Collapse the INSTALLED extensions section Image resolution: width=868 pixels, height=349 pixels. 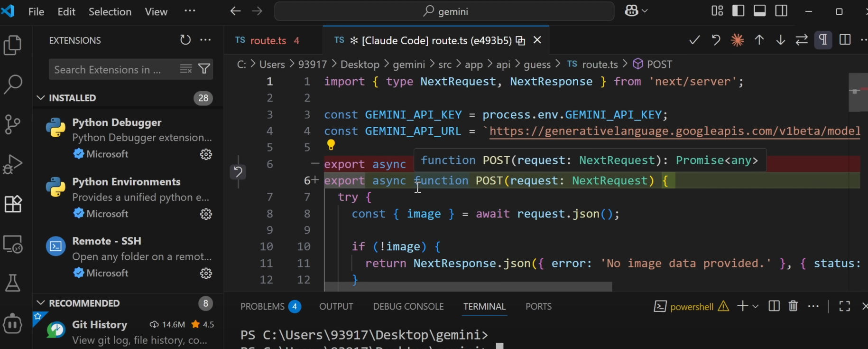(41, 98)
